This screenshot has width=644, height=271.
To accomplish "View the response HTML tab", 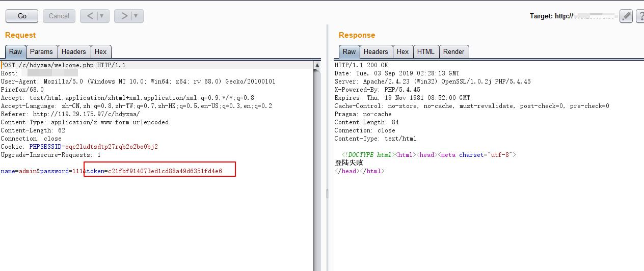I will tap(426, 51).
